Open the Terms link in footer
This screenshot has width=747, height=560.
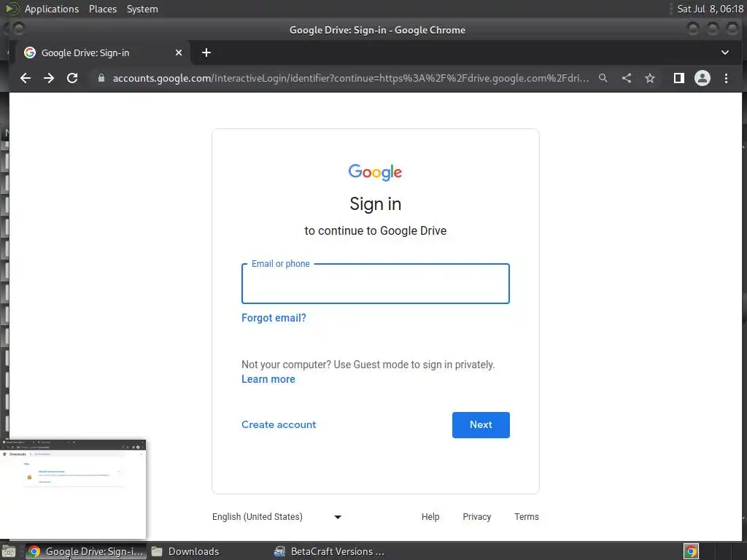527,517
